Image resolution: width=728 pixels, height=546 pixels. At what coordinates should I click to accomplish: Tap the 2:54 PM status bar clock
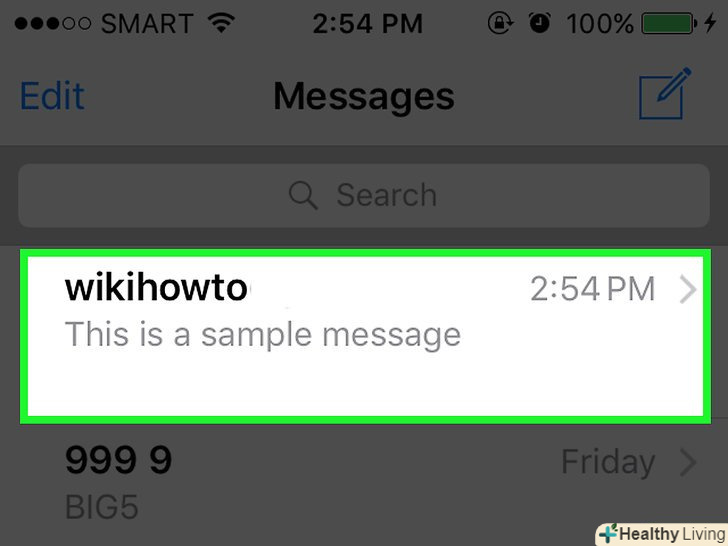[x=368, y=23]
